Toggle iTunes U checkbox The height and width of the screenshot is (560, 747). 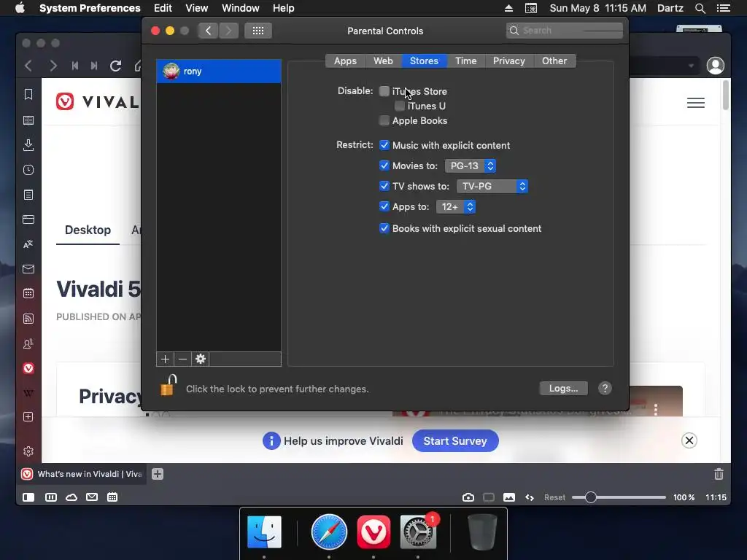[399, 106]
